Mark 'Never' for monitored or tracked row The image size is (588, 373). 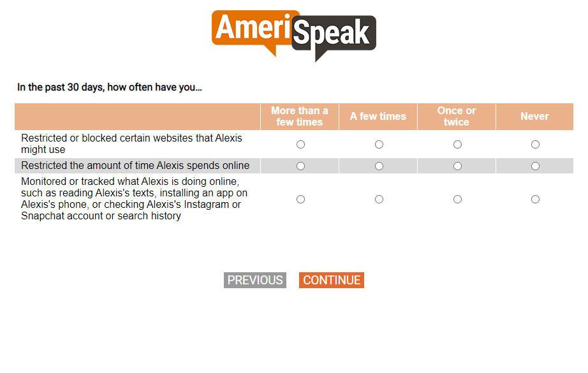tap(535, 200)
